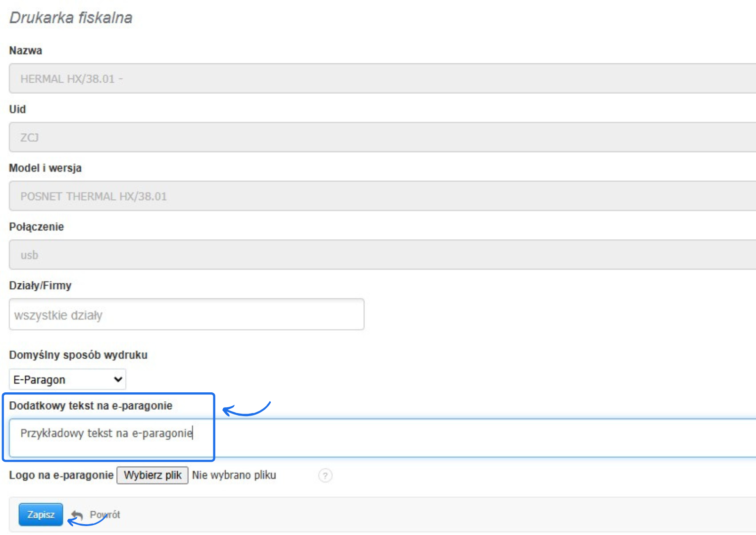Click the 'Dodatkowy tekst na e-paragonie' label

pos(91,406)
